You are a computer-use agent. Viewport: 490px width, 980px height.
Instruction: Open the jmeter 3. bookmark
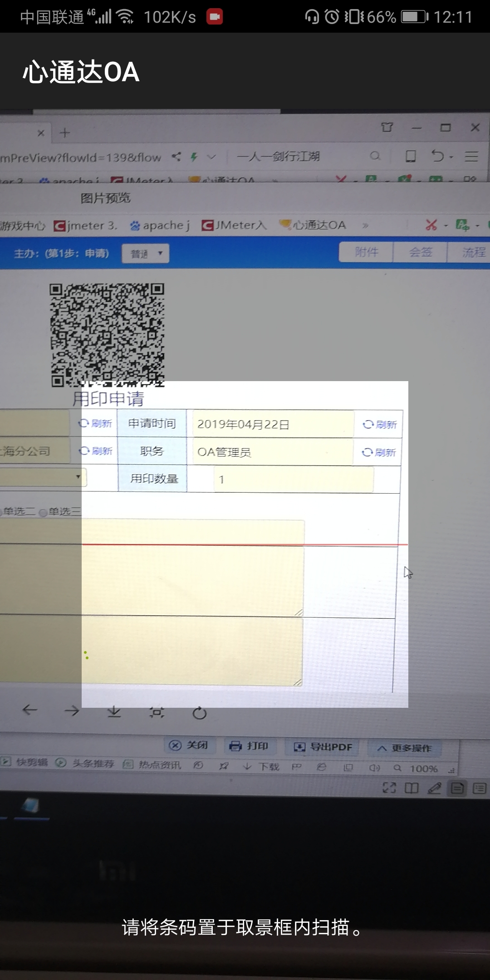pos(86,225)
